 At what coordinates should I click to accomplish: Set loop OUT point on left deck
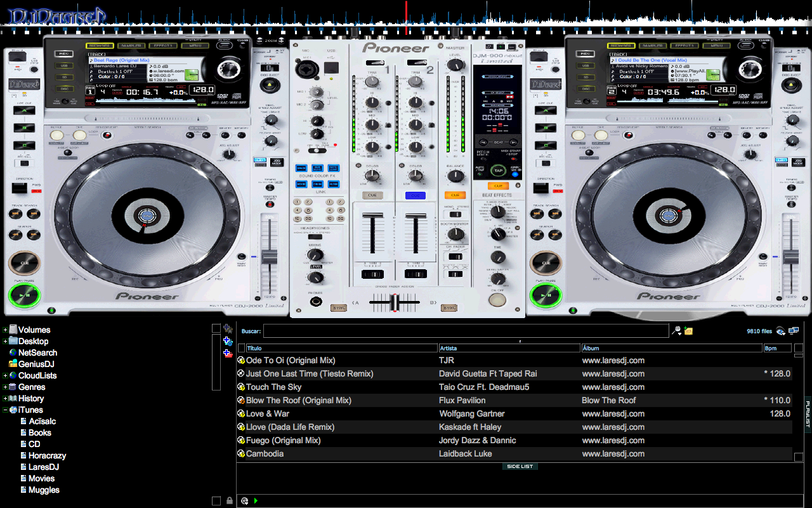click(x=79, y=135)
